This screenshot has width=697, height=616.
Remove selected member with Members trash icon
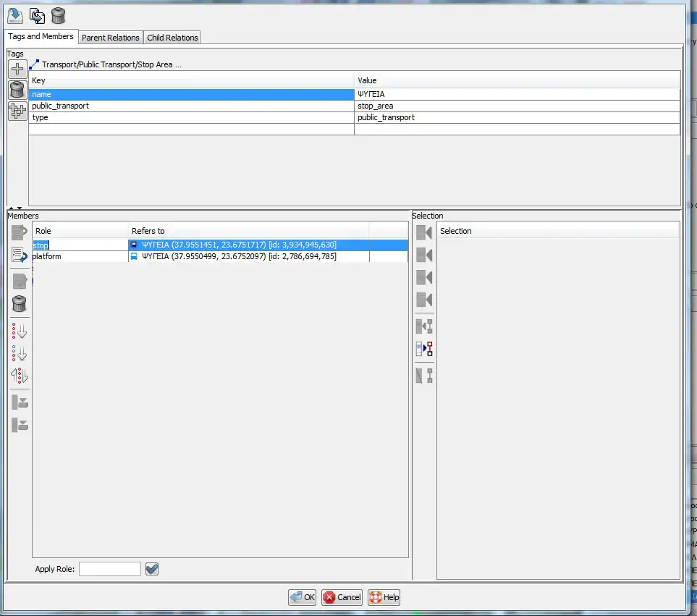(20, 304)
